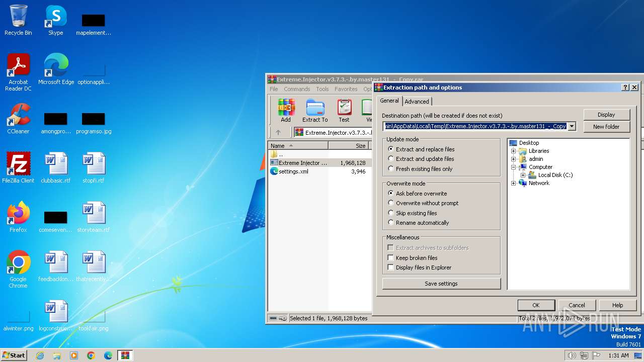This screenshot has width=644, height=362.
Task: Open the File menu in WinRAR
Action: point(274,89)
